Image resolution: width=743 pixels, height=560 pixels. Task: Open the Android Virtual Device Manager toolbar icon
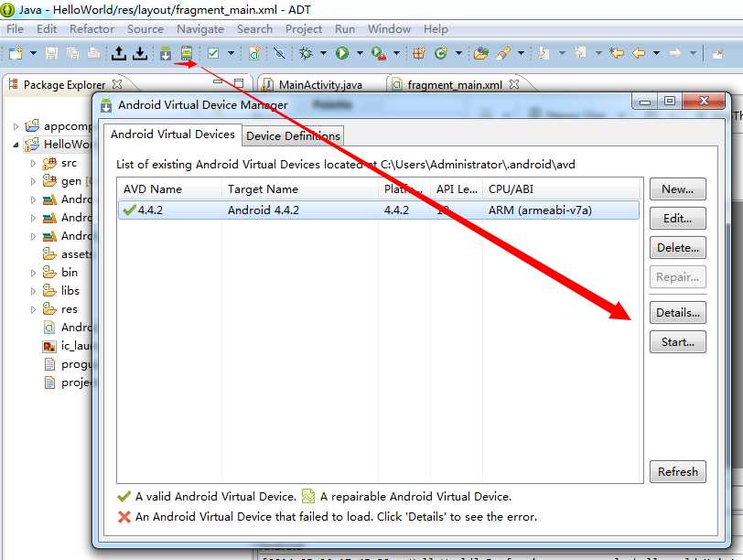coord(187,52)
